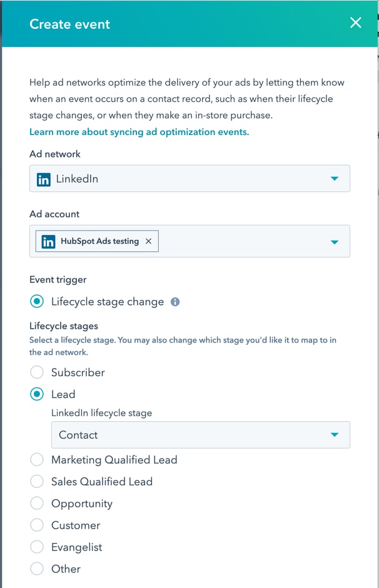This screenshot has width=379, height=588.
Task: Open the LinkedIn lifecycle stage Contact dropdown
Action: [200, 435]
